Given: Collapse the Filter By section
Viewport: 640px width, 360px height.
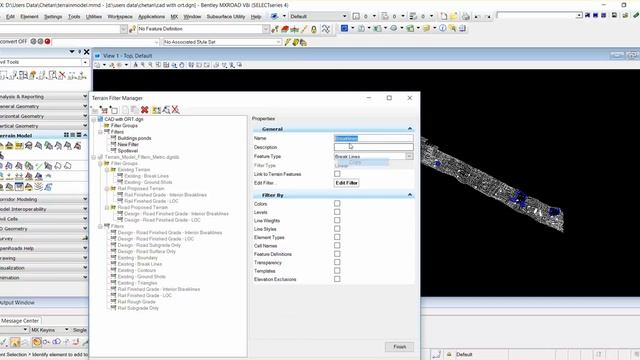Looking at the screenshot, I should click(410, 195).
